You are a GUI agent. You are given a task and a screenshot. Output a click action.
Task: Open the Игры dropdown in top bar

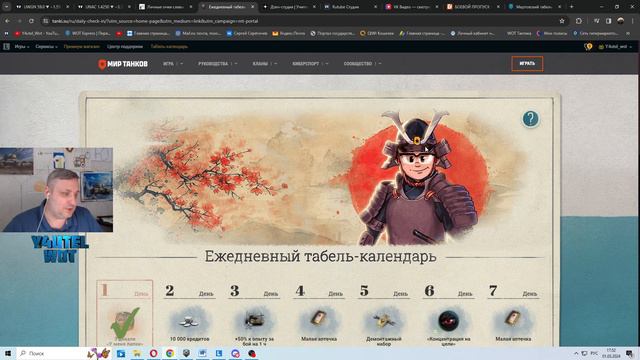(22, 47)
